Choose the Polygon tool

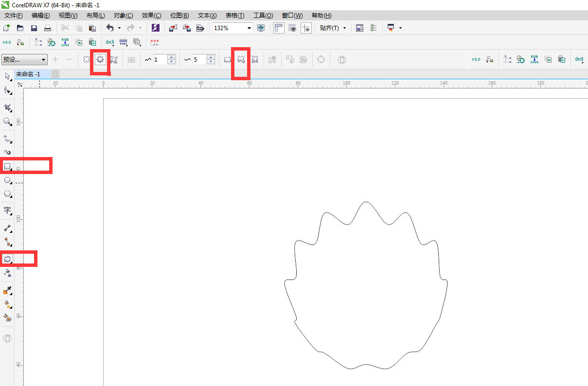(7, 194)
